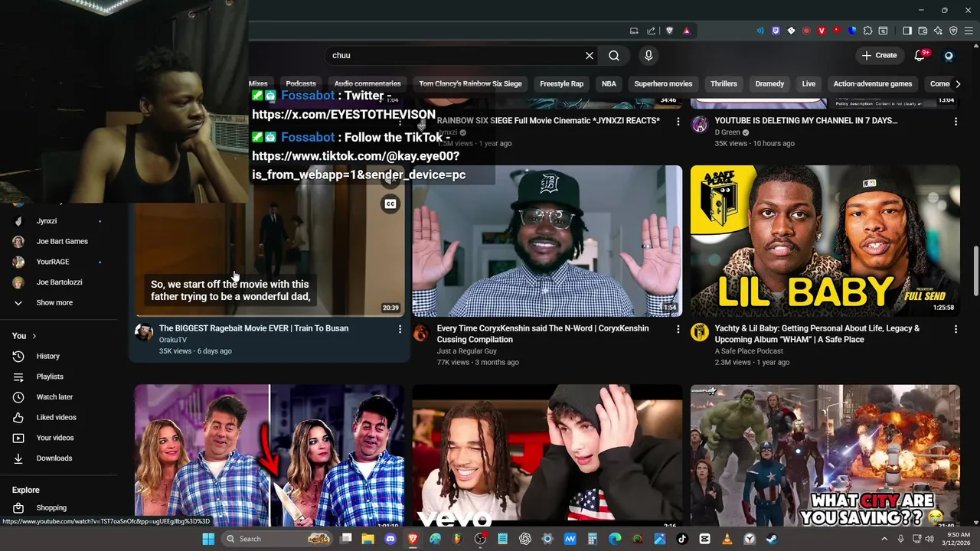Open the Brave sidebar panel icon
This screenshot has height=551, width=980.
coord(907,31)
